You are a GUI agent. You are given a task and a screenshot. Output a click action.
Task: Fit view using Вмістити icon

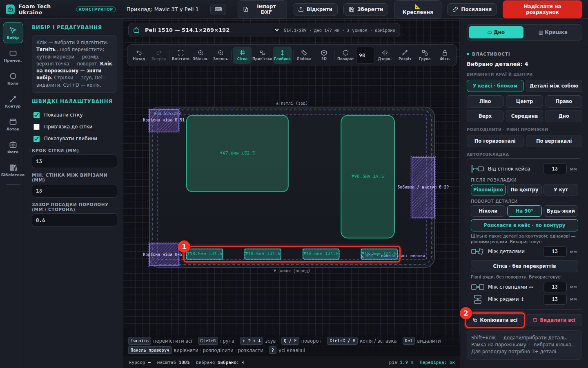click(180, 55)
